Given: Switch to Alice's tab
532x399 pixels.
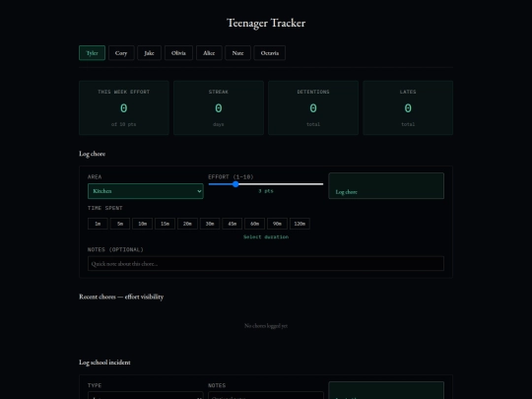Looking at the screenshot, I should 209,53.
